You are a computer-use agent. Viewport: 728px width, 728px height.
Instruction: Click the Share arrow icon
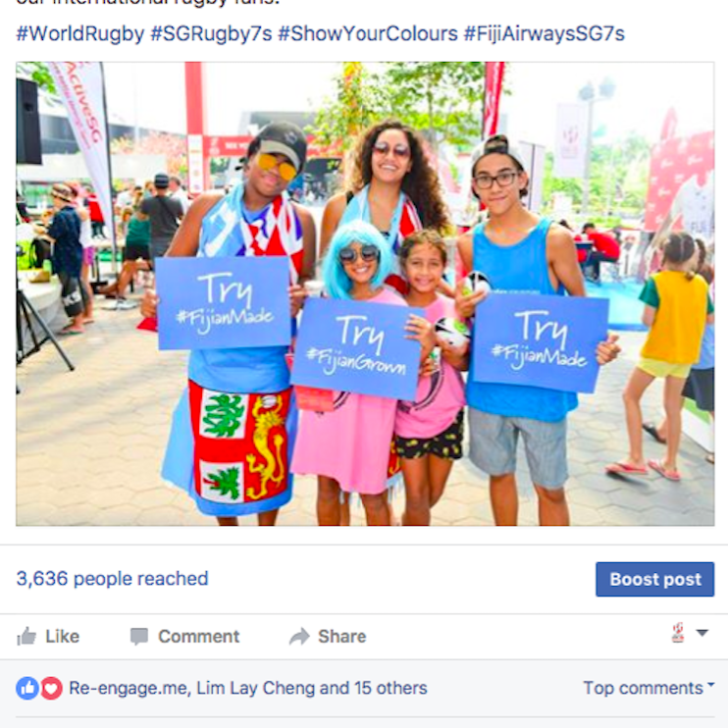click(299, 636)
